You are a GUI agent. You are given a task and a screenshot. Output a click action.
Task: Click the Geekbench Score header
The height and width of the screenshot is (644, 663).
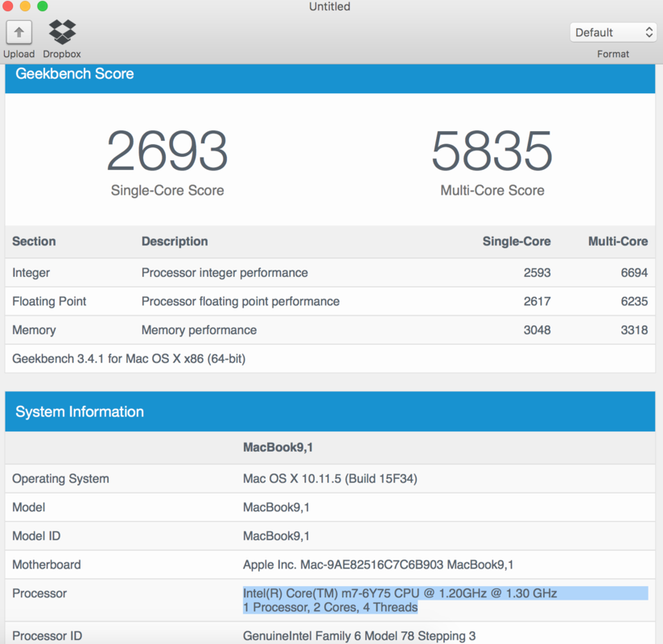[330, 78]
